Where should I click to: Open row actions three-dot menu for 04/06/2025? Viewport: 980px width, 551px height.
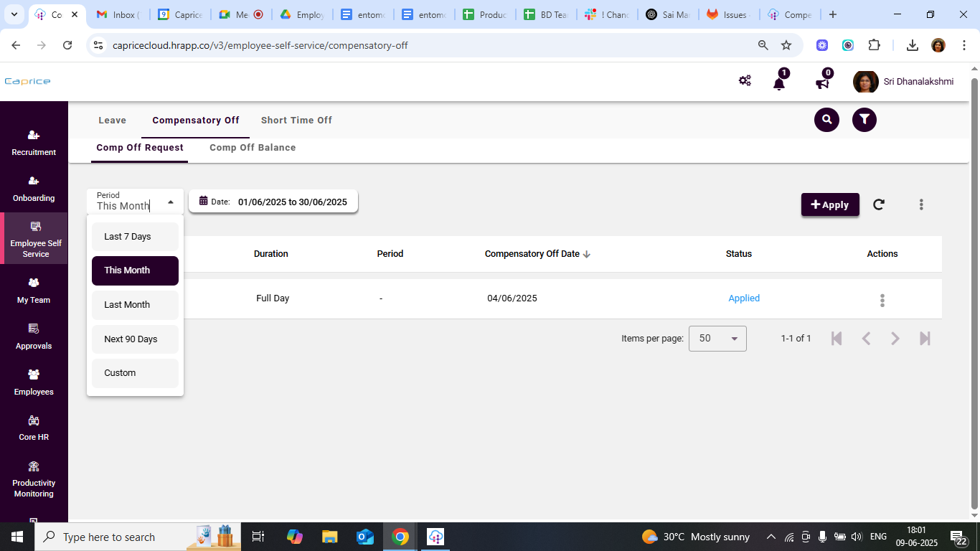pyautogui.click(x=882, y=301)
